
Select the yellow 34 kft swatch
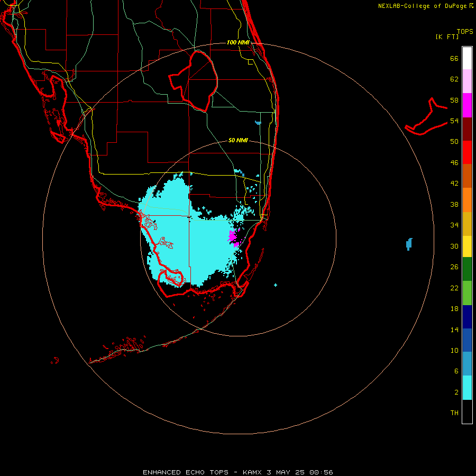pyautogui.click(x=467, y=246)
